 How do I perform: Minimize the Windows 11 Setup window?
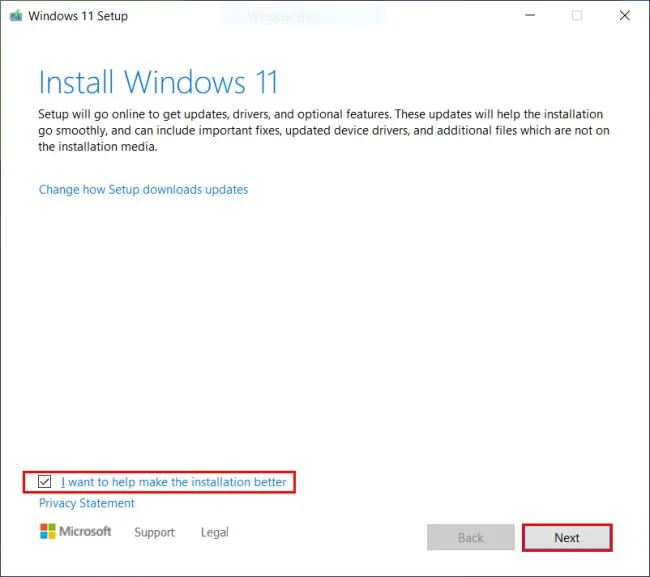point(530,15)
